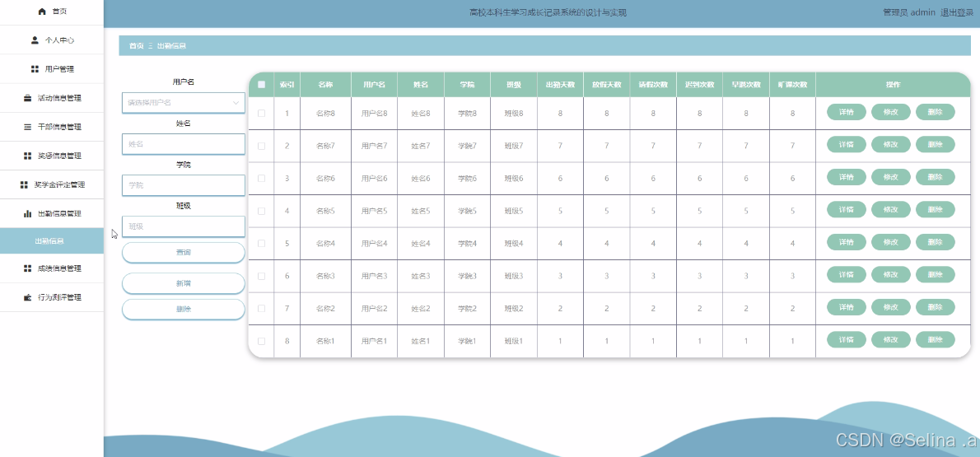980x457 pixels.
Task: Check the checkbox for row 名称2
Action: [261, 308]
